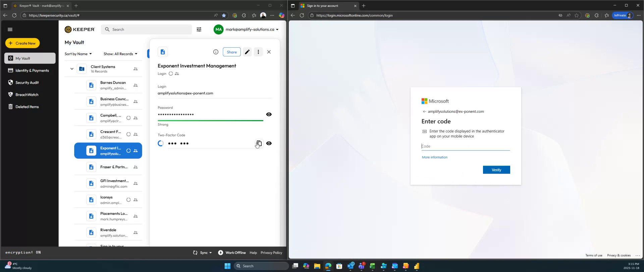Select the Business Counc... record
644x272 pixels.
pyautogui.click(x=108, y=102)
